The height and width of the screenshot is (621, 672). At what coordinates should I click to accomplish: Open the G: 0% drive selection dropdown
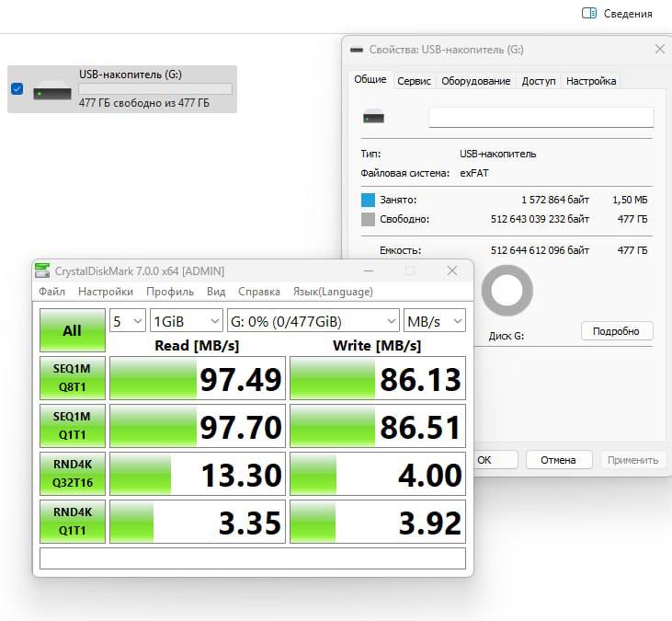pyautogui.click(x=313, y=321)
